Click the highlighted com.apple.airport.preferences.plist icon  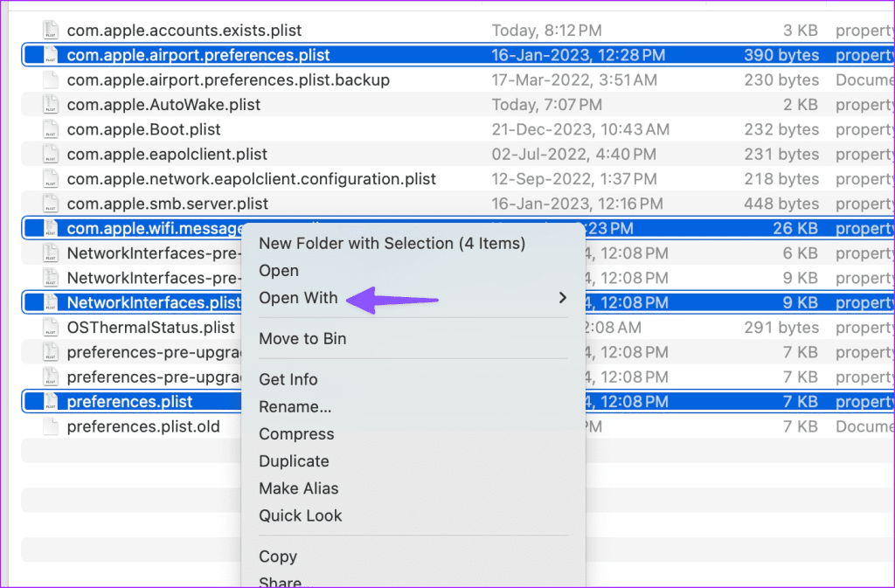[x=52, y=55]
